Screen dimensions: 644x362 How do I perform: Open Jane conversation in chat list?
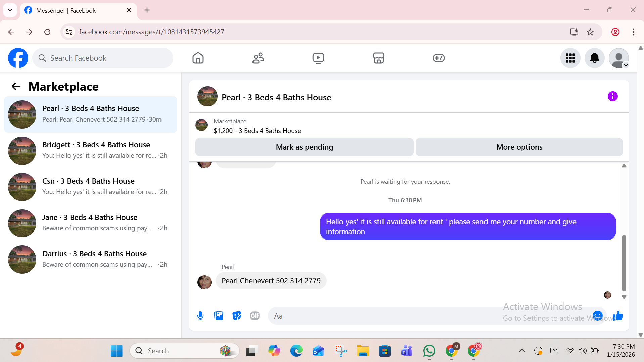click(91, 223)
